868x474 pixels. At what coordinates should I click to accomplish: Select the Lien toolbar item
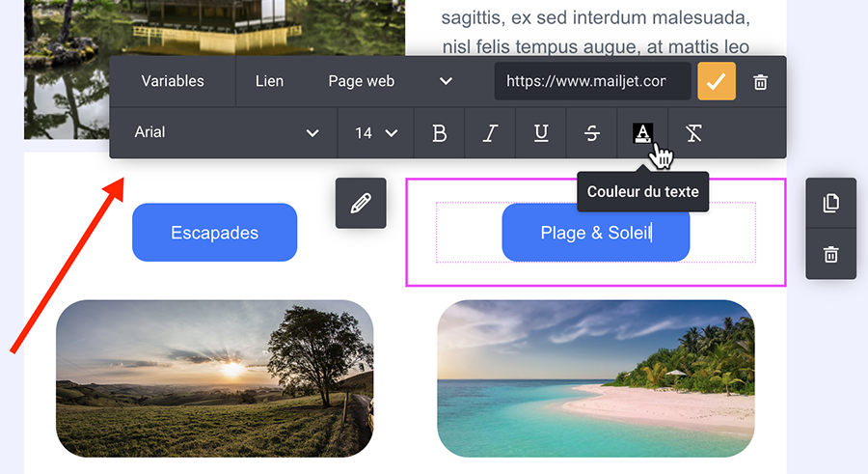click(x=269, y=81)
